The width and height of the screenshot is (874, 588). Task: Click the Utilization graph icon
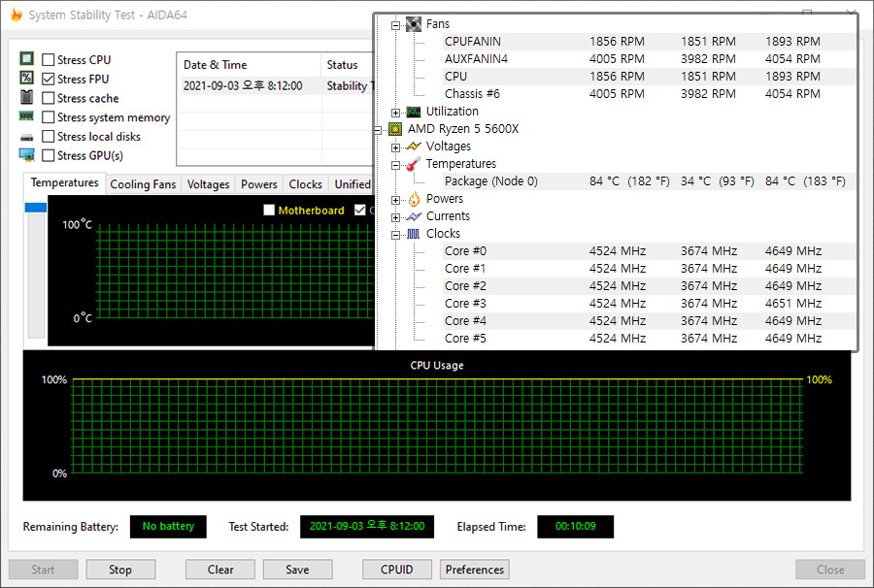(414, 112)
